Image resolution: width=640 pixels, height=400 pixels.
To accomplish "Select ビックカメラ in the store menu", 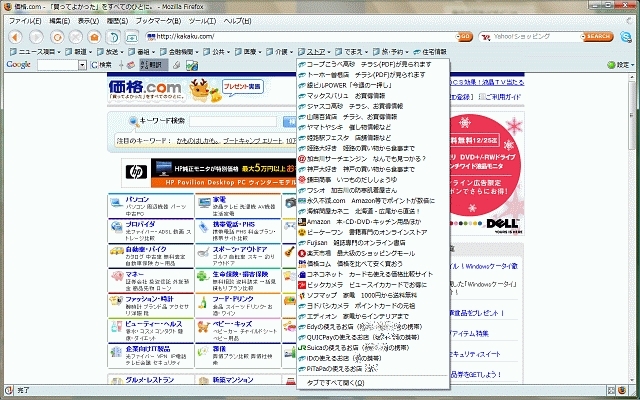I will [x=373, y=284].
